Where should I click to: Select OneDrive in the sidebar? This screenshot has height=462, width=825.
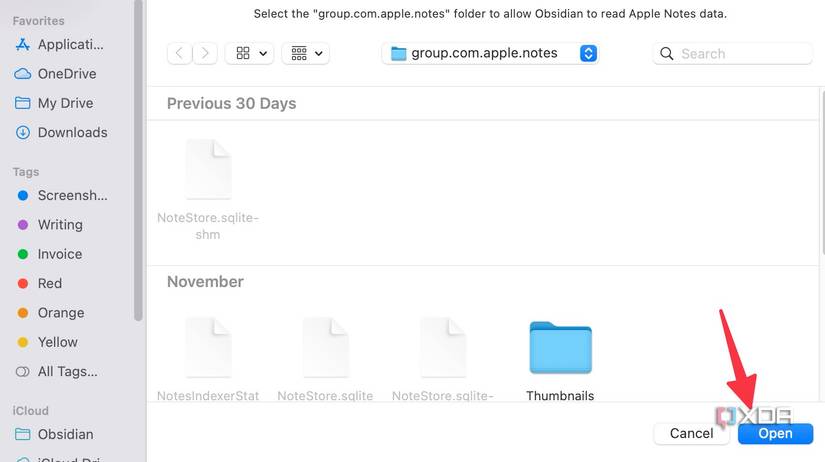pyautogui.click(x=55, y=74)
